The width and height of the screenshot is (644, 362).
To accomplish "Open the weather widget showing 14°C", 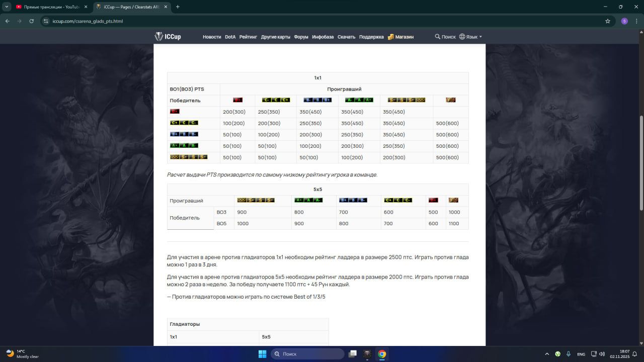I will point(22,354).
